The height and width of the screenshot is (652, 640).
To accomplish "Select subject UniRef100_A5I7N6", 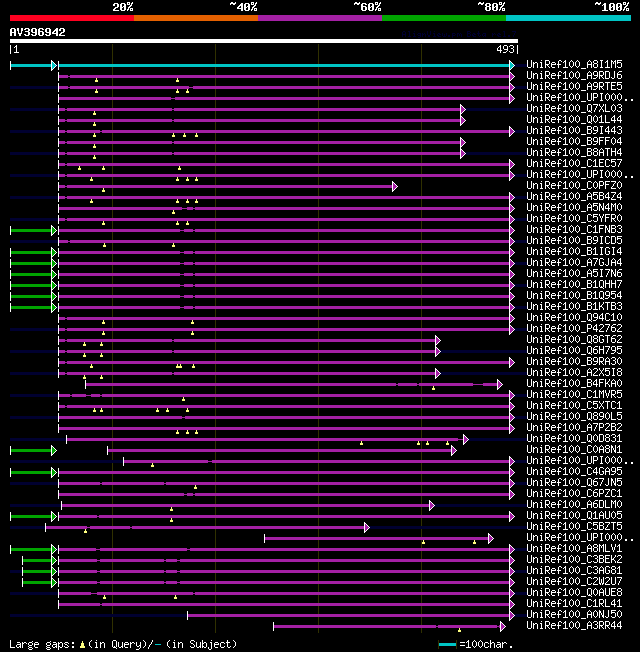I will pyautogui.click(x=574, y=274).
